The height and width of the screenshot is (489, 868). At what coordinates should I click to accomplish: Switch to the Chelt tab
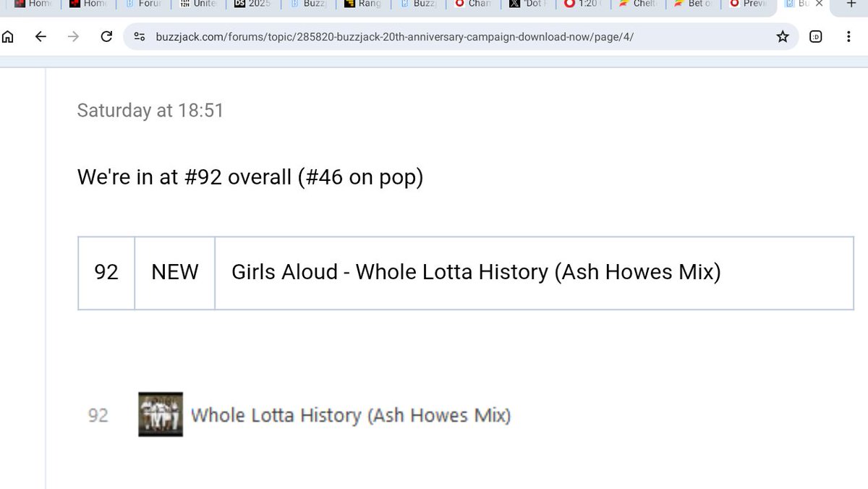tap(638, 4)
